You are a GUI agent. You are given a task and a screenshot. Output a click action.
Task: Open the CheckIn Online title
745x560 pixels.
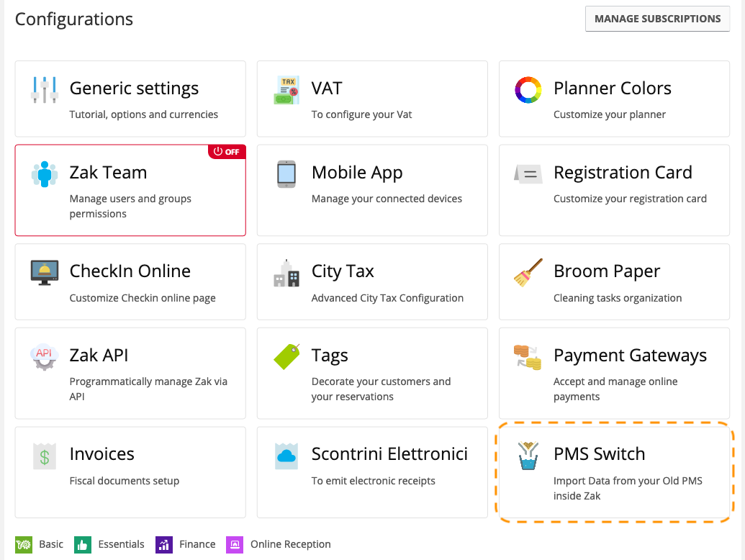[130, 271]
